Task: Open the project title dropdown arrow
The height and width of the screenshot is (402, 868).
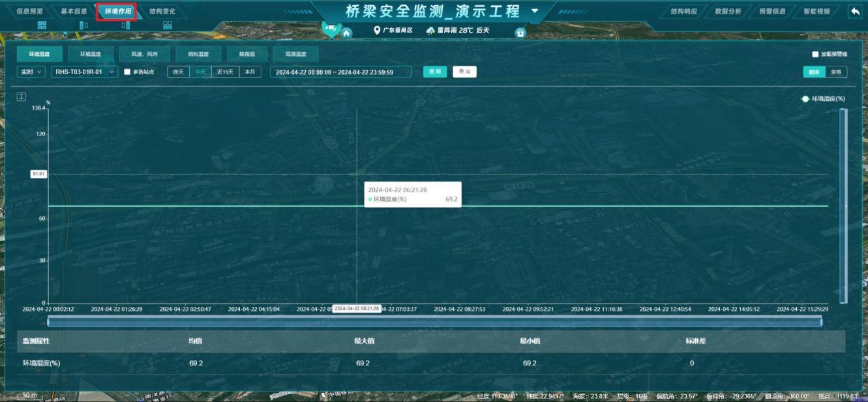Action: (535, 11)
